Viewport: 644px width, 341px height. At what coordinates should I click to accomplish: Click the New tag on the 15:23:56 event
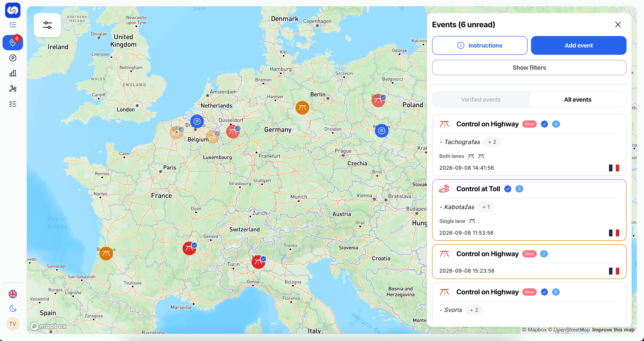point(529,254)
